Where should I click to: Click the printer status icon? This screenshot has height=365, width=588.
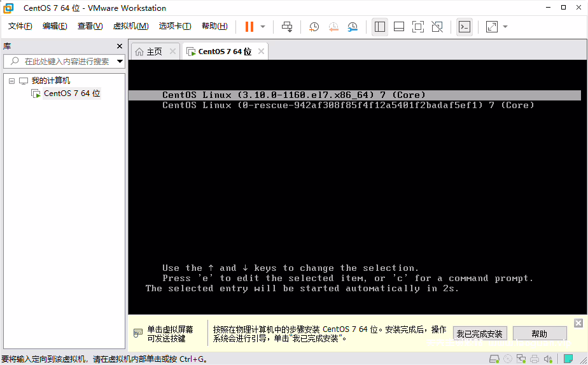(x=535, y=359)
